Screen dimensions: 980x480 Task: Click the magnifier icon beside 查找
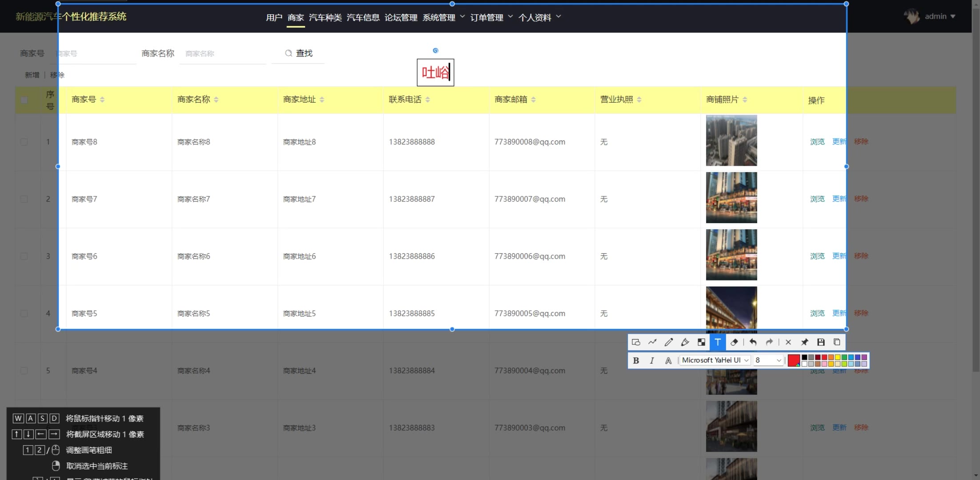(x=289, y=53)
